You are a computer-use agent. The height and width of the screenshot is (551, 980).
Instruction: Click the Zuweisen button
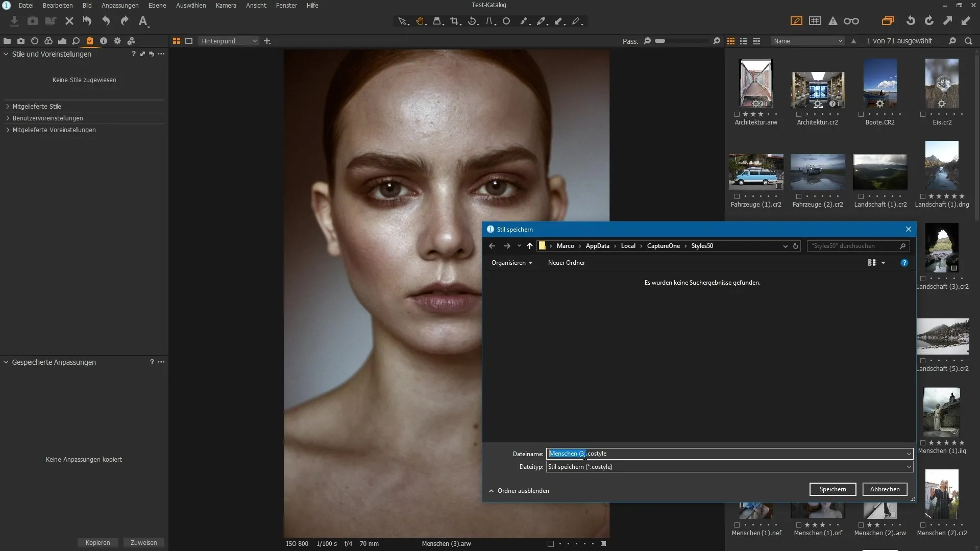[144, 543]
